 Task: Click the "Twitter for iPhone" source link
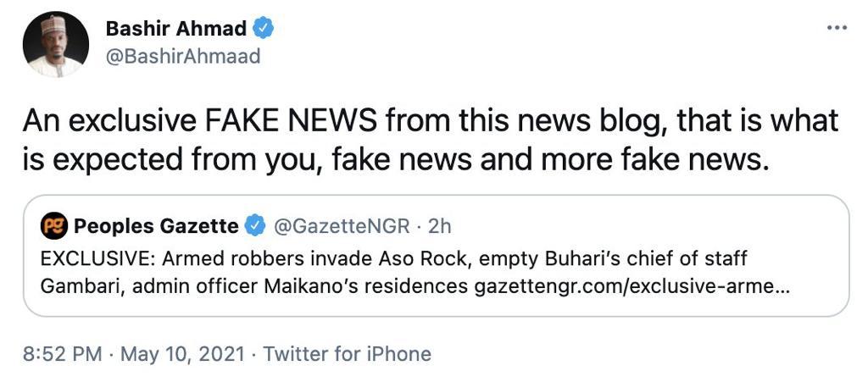(x=347, y=353)
